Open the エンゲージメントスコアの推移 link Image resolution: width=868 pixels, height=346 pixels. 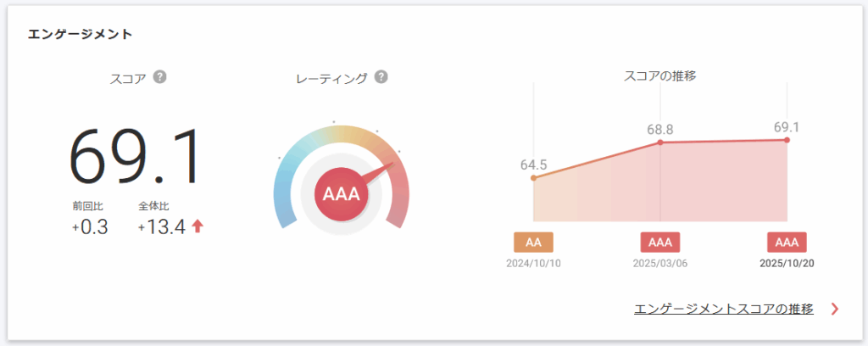click(x=723, y=309)
